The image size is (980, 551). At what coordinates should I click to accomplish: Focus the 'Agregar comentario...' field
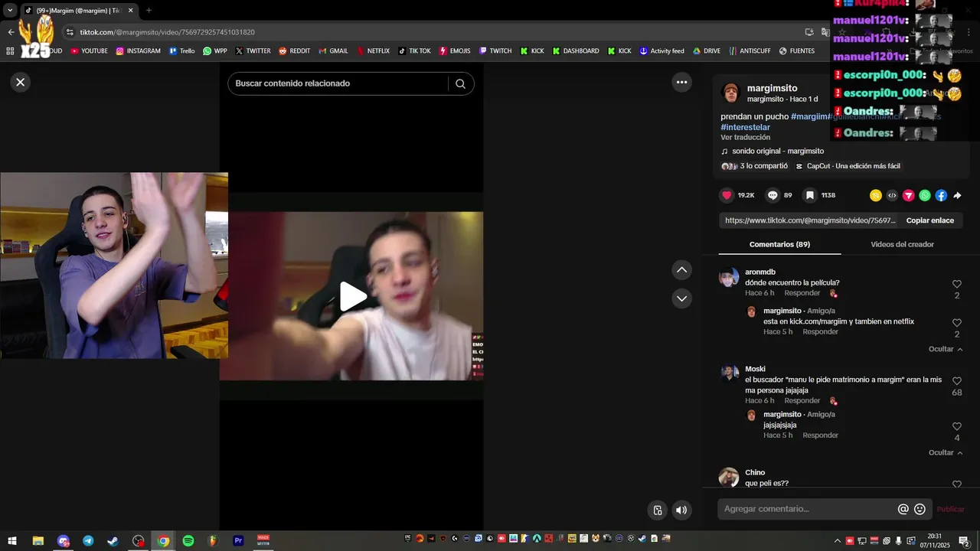pyautogui.click(x=807, y=509)
